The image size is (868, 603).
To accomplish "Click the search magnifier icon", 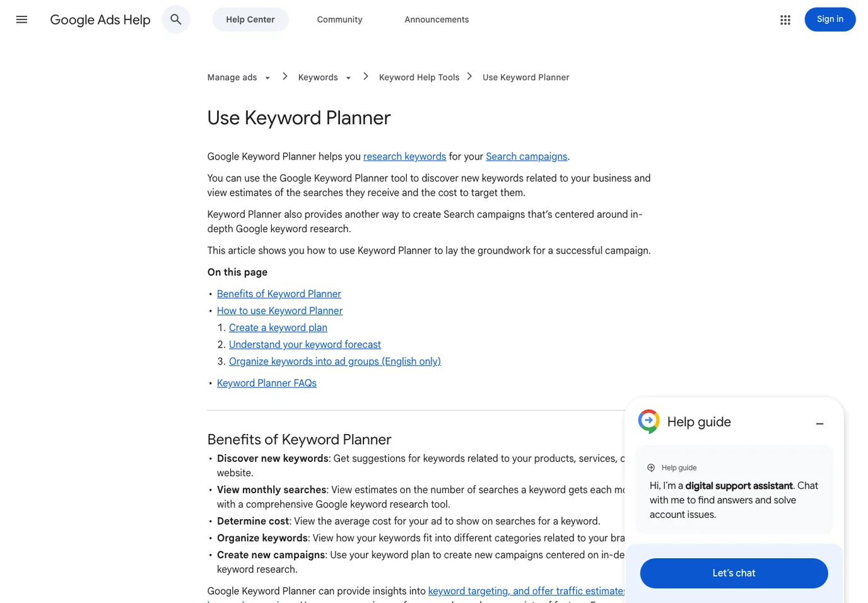I will point(176,20).
